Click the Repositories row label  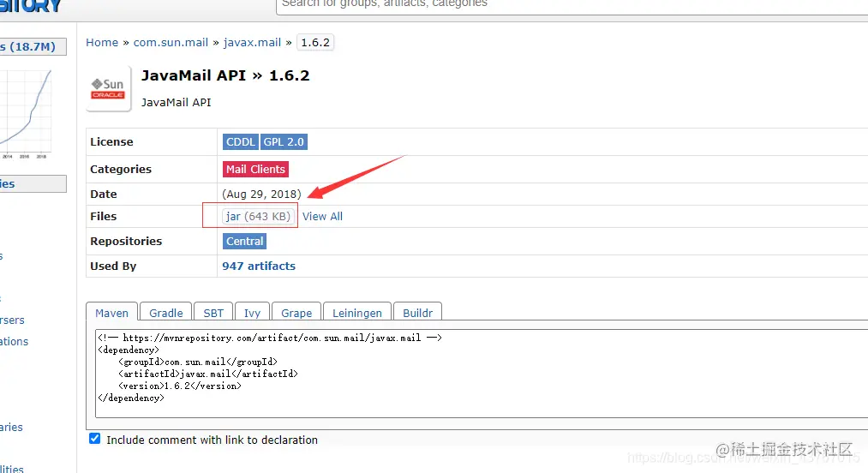126,242
